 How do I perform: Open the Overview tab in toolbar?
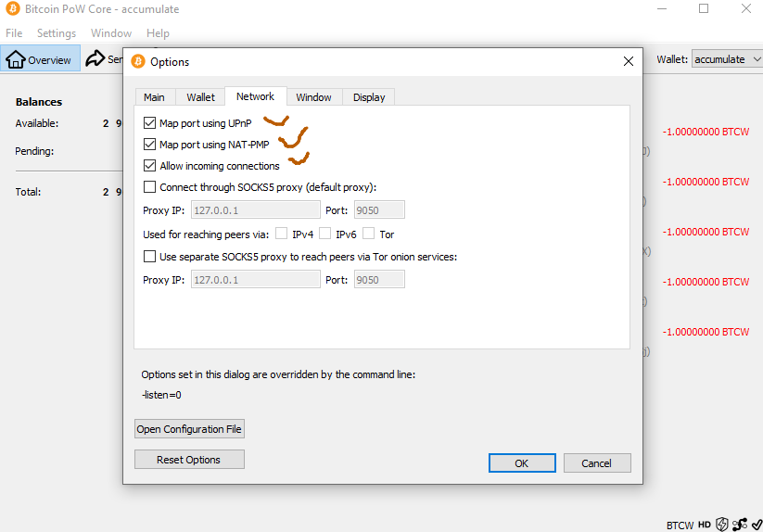tap(40, 58)
